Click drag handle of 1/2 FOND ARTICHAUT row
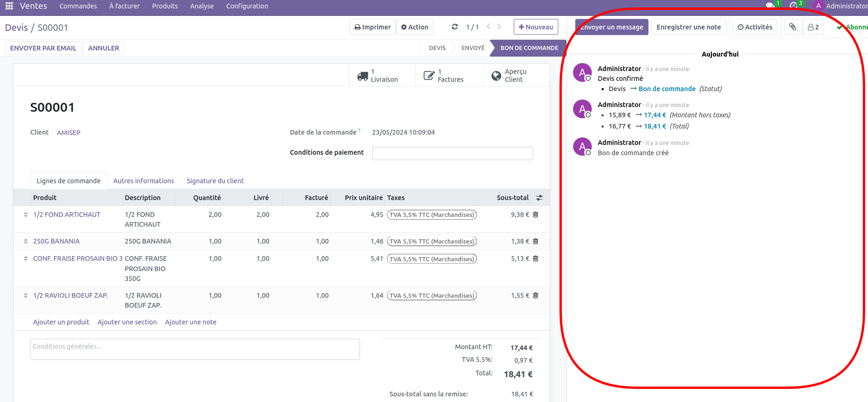 (26, 215)
